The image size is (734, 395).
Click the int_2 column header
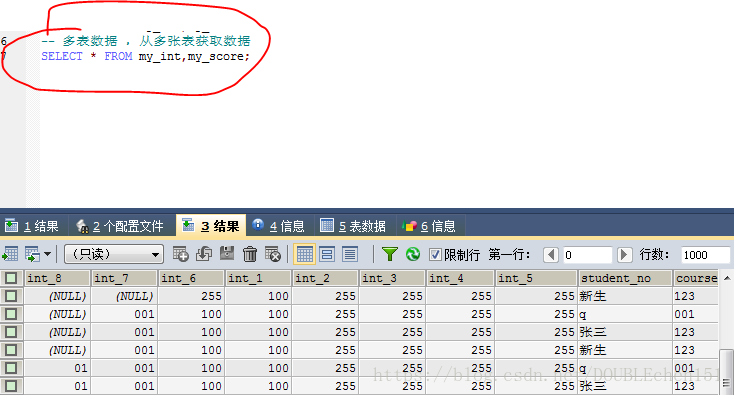click(x=324, y=278)
